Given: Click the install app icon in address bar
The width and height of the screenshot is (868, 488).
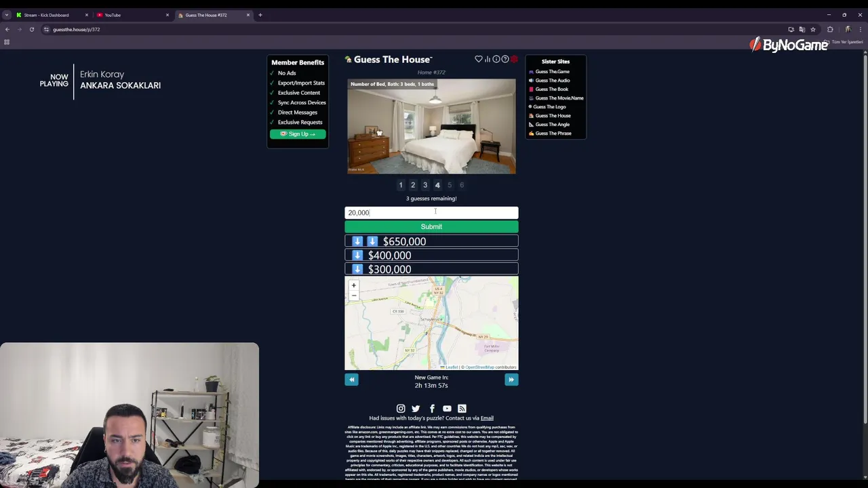Looking at the screenshot, I should 791,29.
